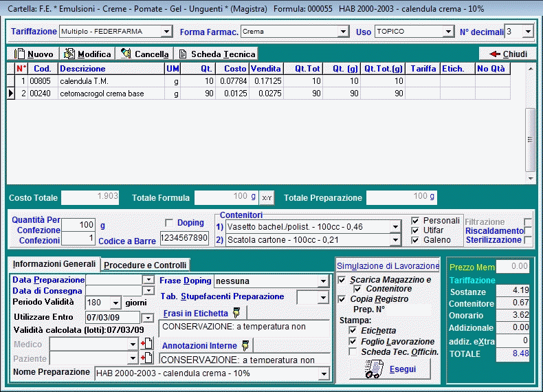Enable the Filtrazione checkbox
Viewport: 543px width, 392px height.
click(528, 222)
